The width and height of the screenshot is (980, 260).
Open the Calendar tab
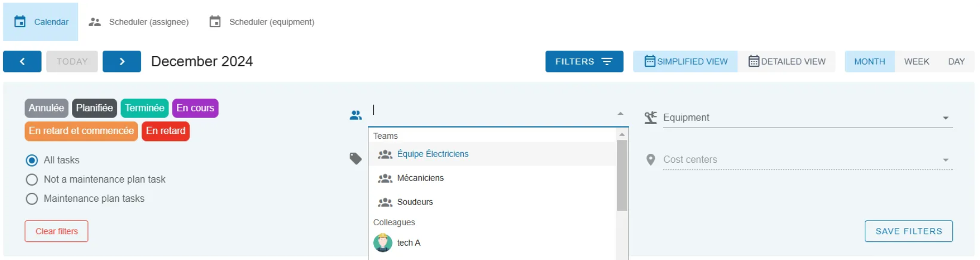(x=41, y=22)
